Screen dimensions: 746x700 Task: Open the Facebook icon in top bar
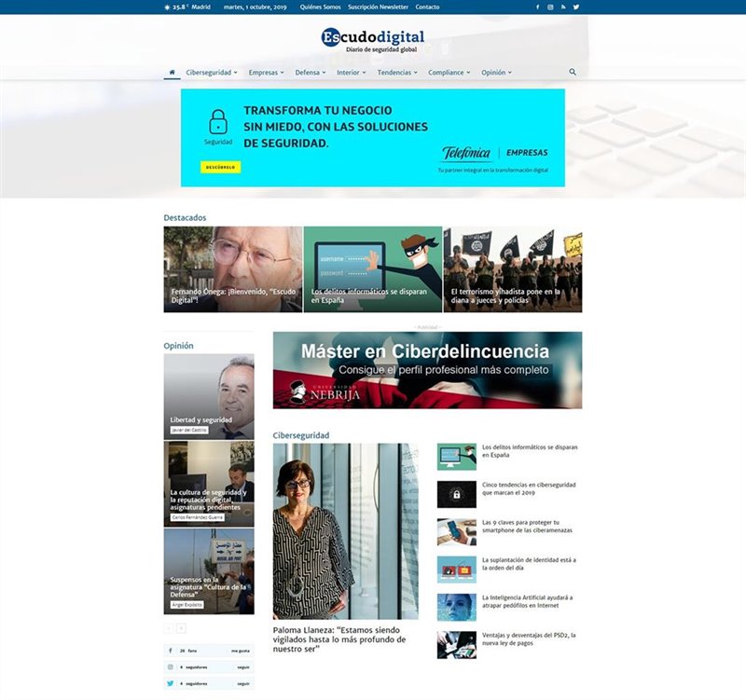click(x=538, y=7)
